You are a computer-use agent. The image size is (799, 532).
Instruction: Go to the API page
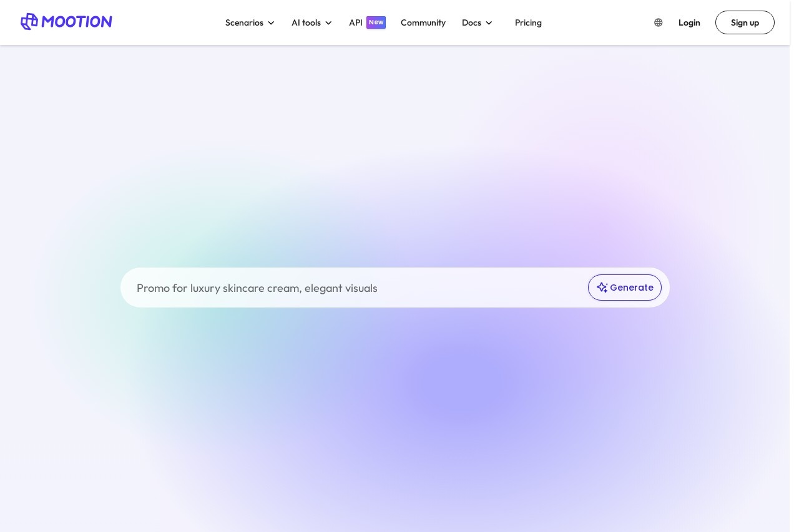[x=355, y=22]
